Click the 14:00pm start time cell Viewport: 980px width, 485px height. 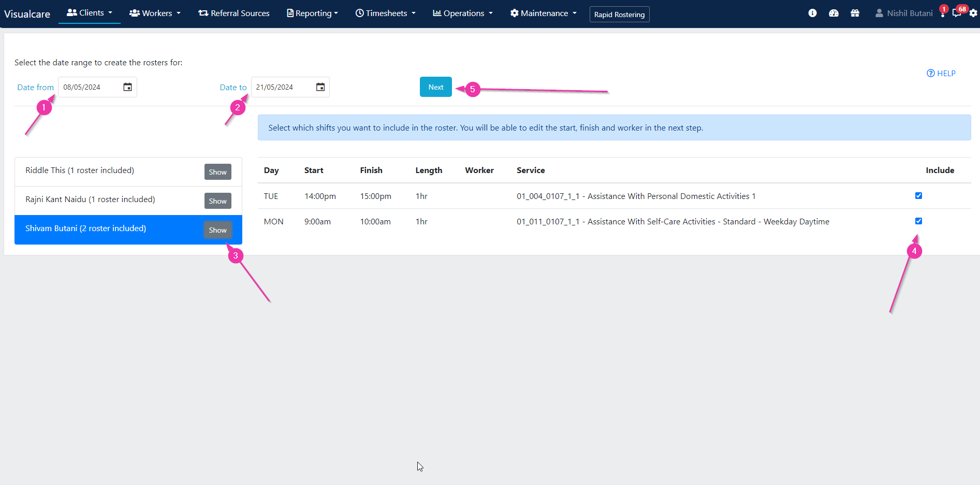320,196
